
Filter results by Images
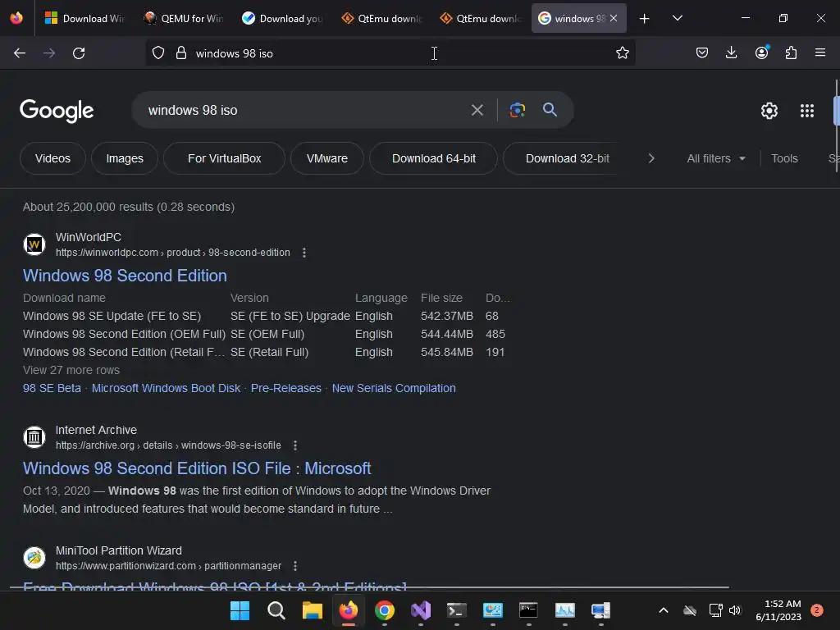click(x=125, y=158)
